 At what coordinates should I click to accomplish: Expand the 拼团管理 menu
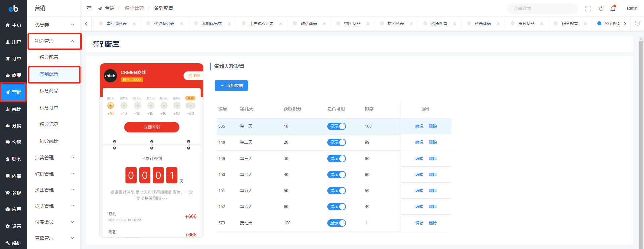54,190
